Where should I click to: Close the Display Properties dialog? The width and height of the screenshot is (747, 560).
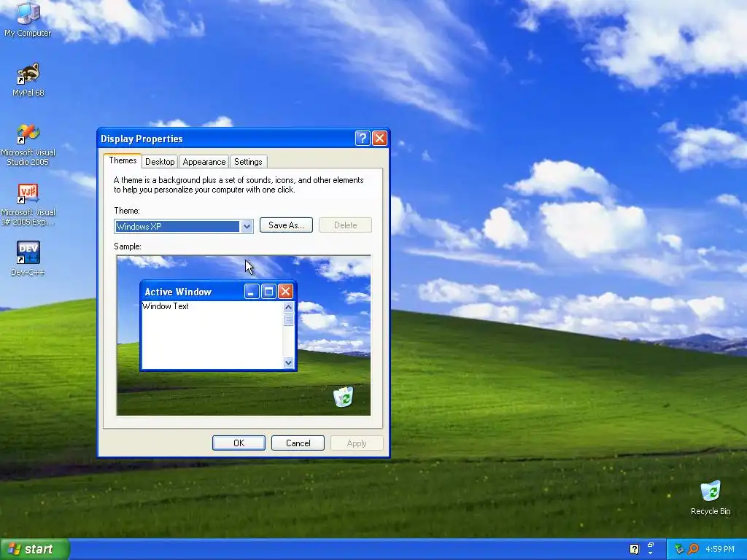coord(379,139)
